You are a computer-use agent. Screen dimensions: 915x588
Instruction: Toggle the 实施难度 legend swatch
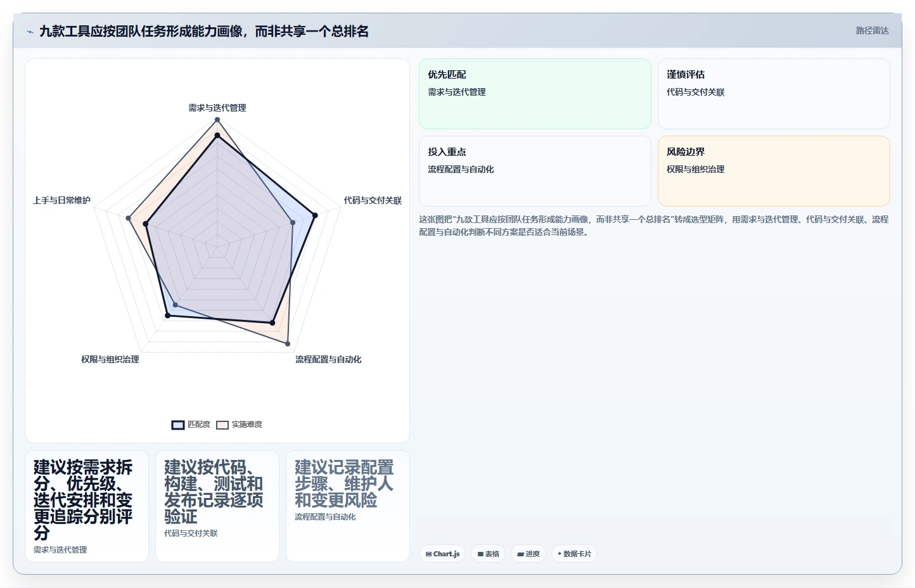point(222,425)
